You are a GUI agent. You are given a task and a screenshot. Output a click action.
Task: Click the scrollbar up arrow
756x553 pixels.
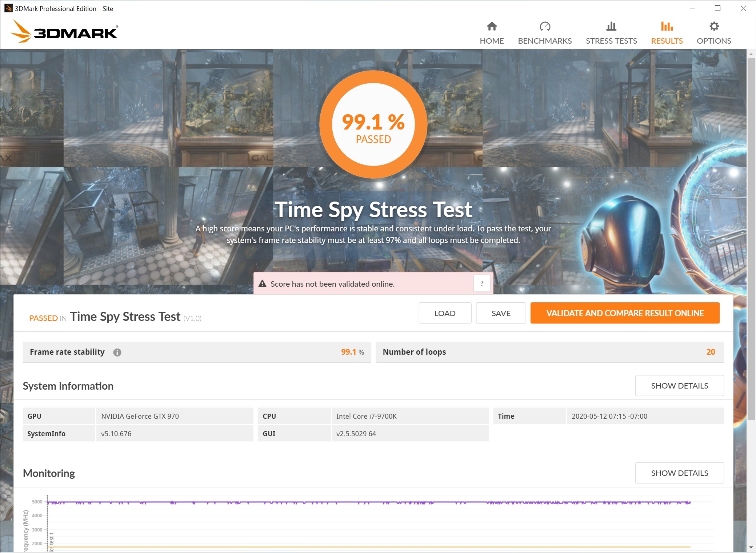coord(751,54)
